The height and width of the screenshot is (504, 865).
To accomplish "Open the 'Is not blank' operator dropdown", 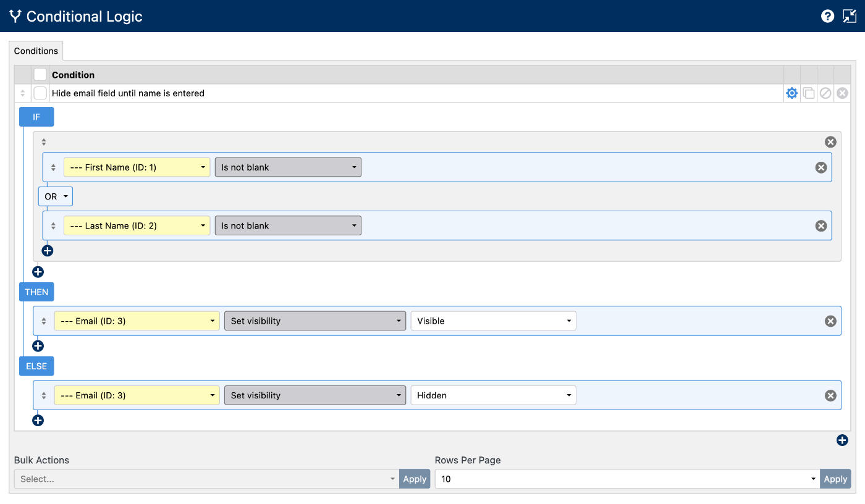I will coord(288,167).
